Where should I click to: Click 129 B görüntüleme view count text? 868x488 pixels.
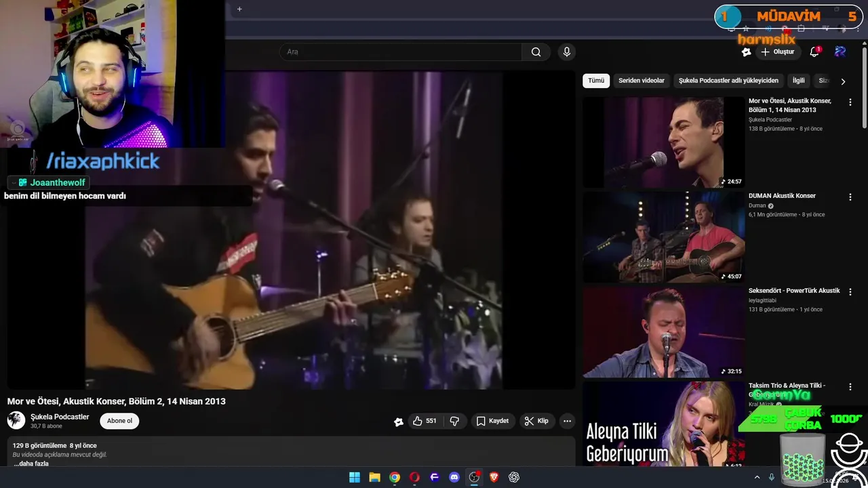click(39, 446)
